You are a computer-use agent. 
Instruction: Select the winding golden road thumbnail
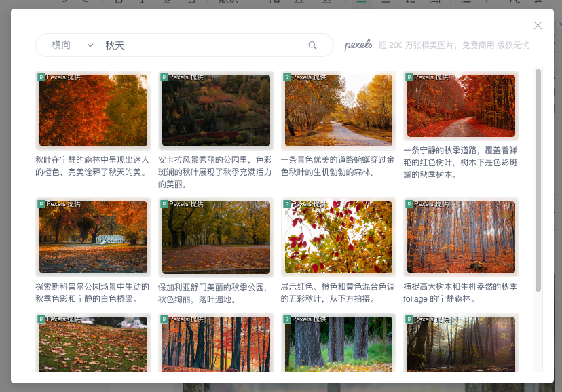click(x=339, y=111)
